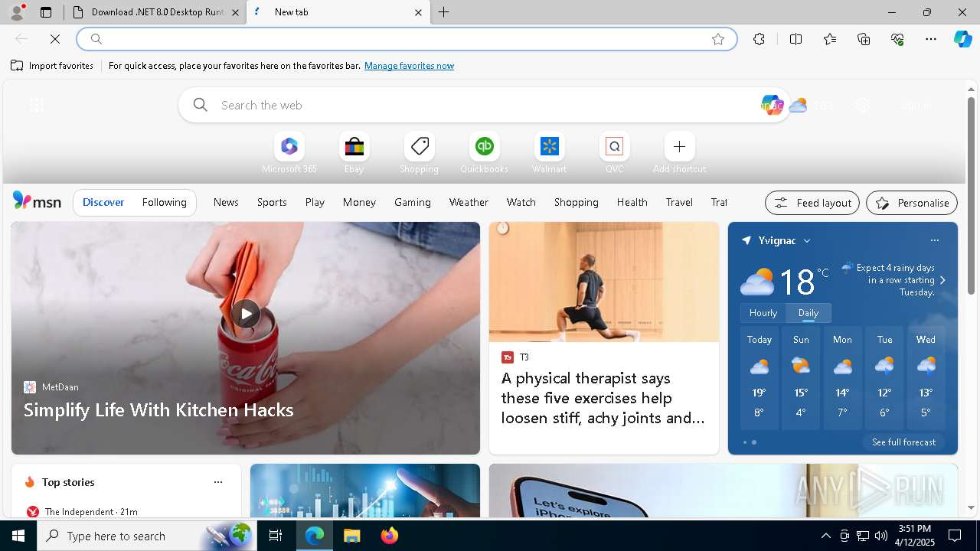Open Settings and more ellipsis menu
Image resolution: width=980 pixels, height=551 pixels.
[931, 39]
